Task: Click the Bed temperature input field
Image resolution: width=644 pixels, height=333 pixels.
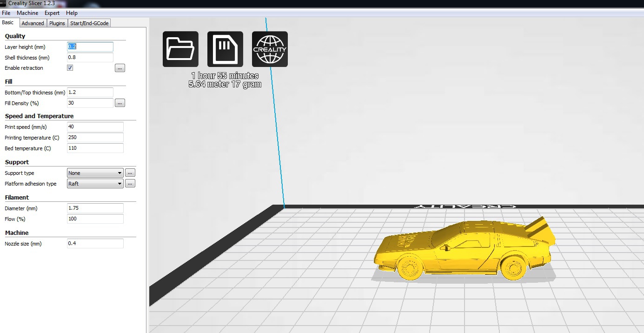Action: 95,148
